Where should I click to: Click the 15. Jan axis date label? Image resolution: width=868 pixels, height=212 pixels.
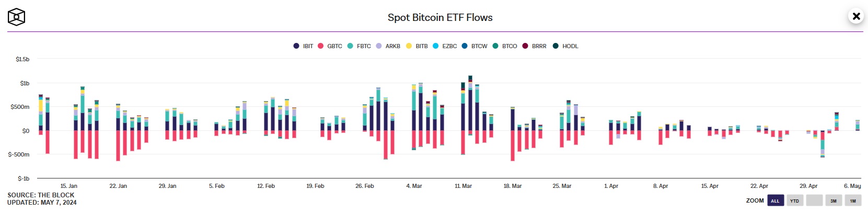(x=68, y=186)
